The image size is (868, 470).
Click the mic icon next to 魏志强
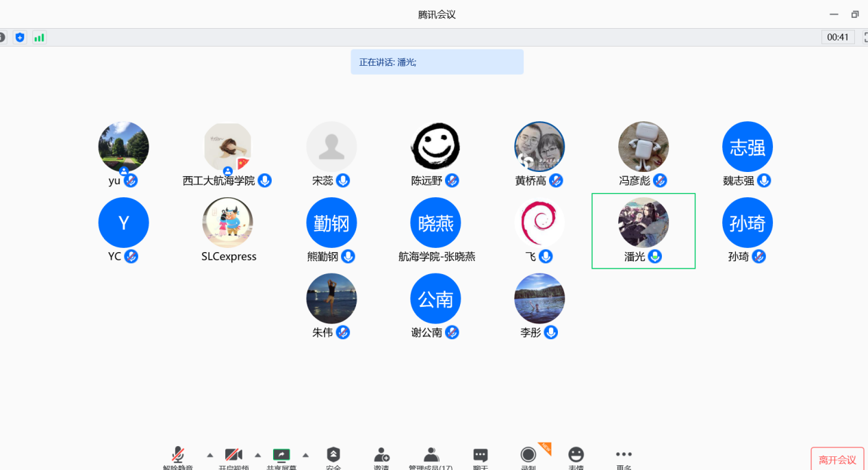point(764,180)
